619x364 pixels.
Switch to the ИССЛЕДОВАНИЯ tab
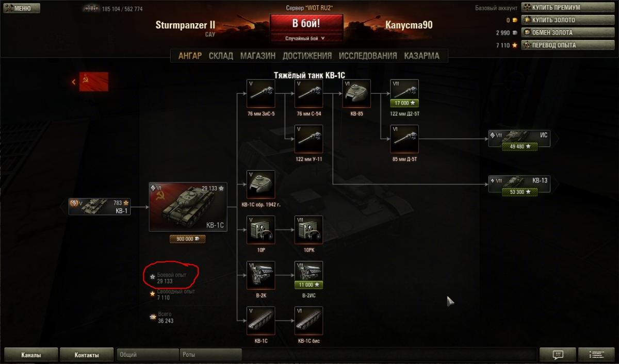(x=368, y=56)
